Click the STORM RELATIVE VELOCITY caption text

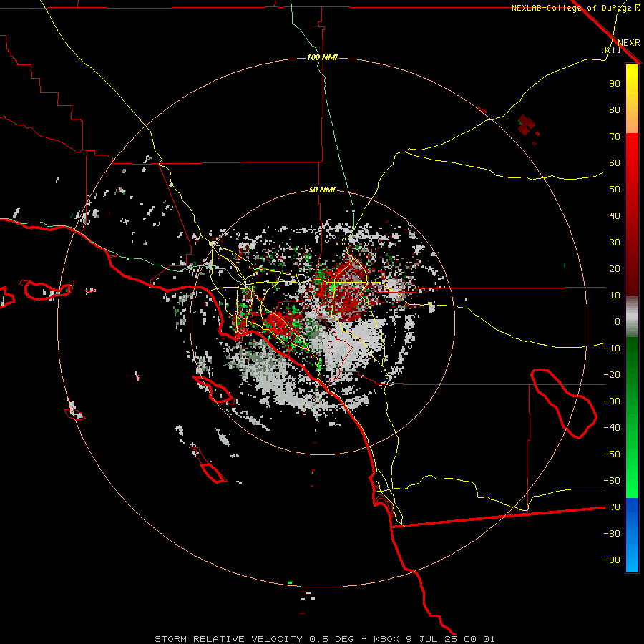click(x=230, y=639)
